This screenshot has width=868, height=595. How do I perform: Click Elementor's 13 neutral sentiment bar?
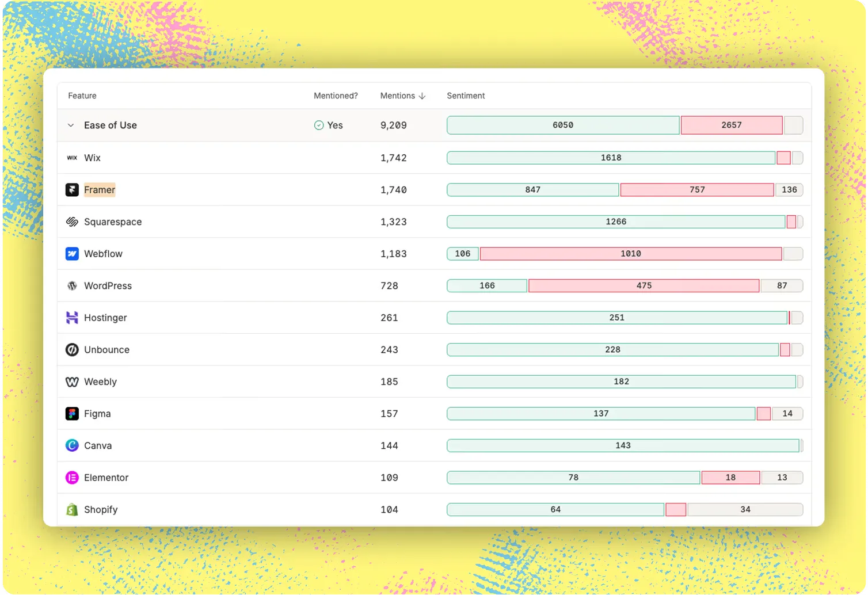(782, 478)
